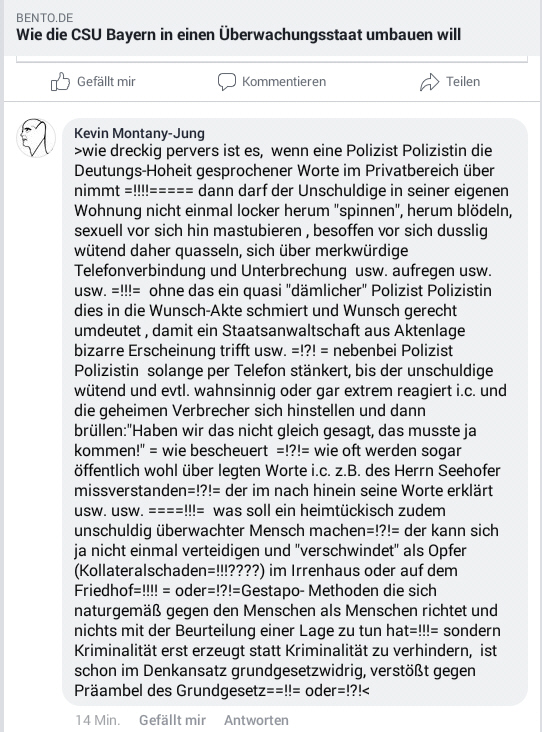Click the "Teilen" share label
This screenshot has width=542, height=732.
coord(463,82)
